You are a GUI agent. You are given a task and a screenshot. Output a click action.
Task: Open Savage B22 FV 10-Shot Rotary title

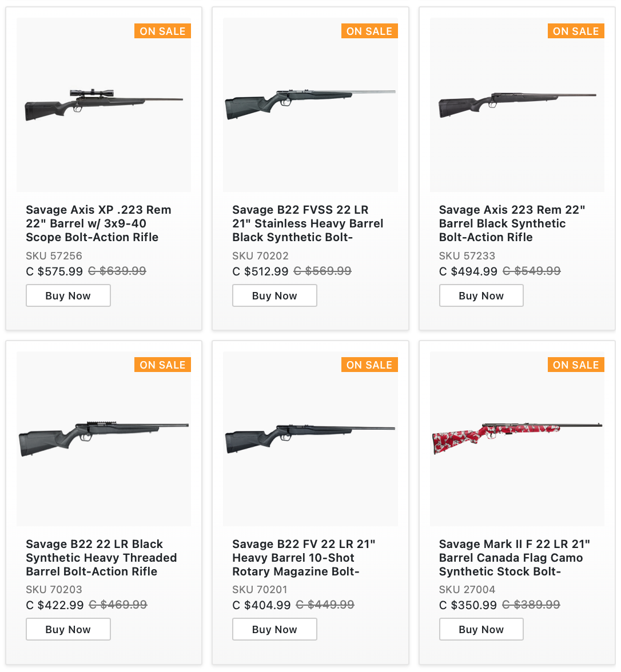(304, 558)
